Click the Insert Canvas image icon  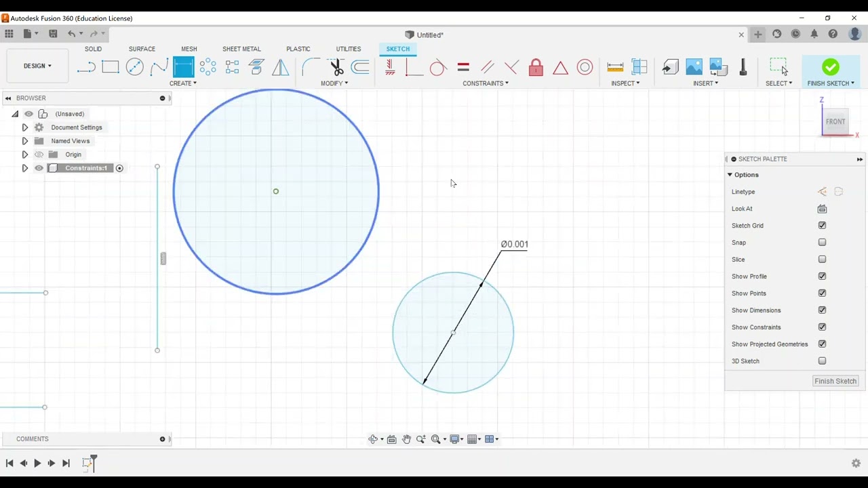pyautogui.click(x=694, y=67)
